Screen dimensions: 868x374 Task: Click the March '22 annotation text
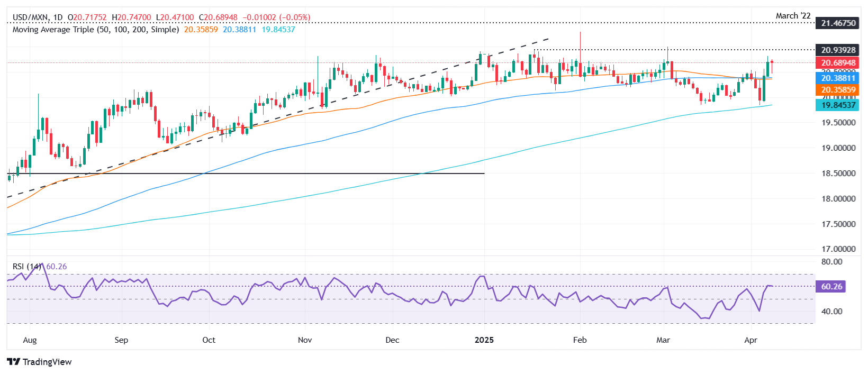pos(793,16)
